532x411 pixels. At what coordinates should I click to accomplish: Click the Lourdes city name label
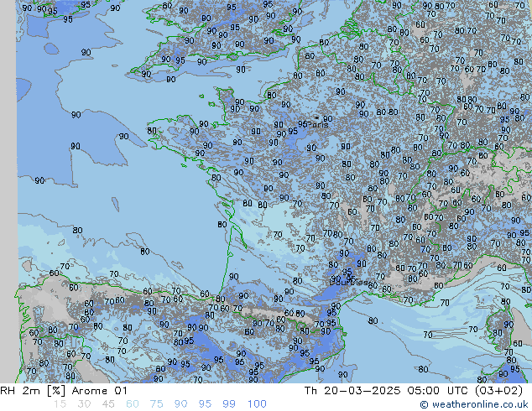point(347,282)
